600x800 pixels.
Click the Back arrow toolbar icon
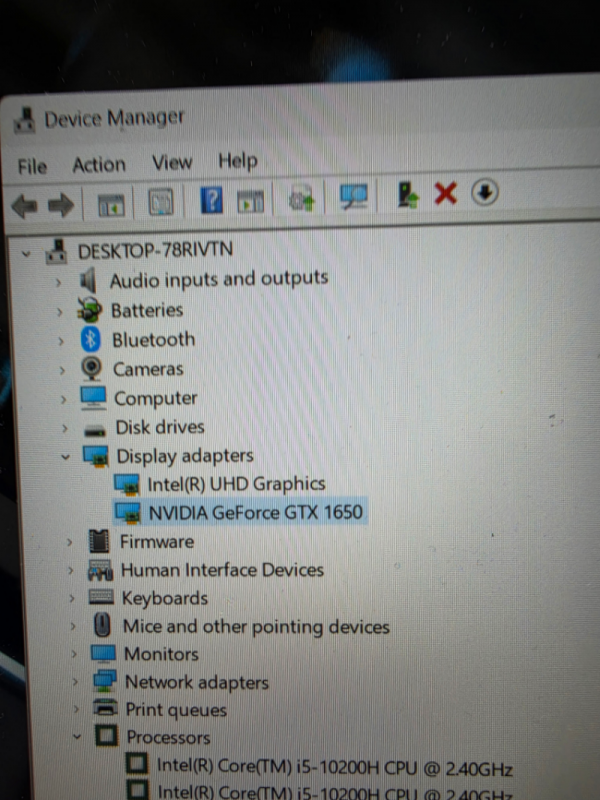[24, 206]
